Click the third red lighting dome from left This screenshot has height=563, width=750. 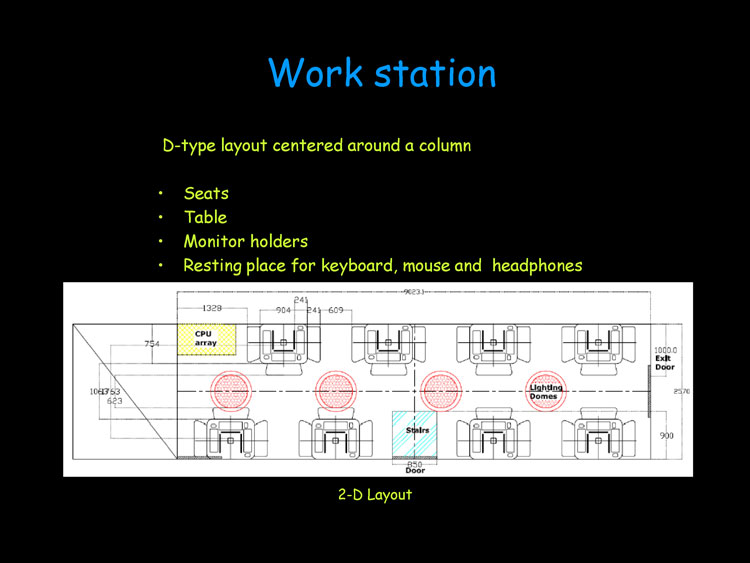[439, 389]
